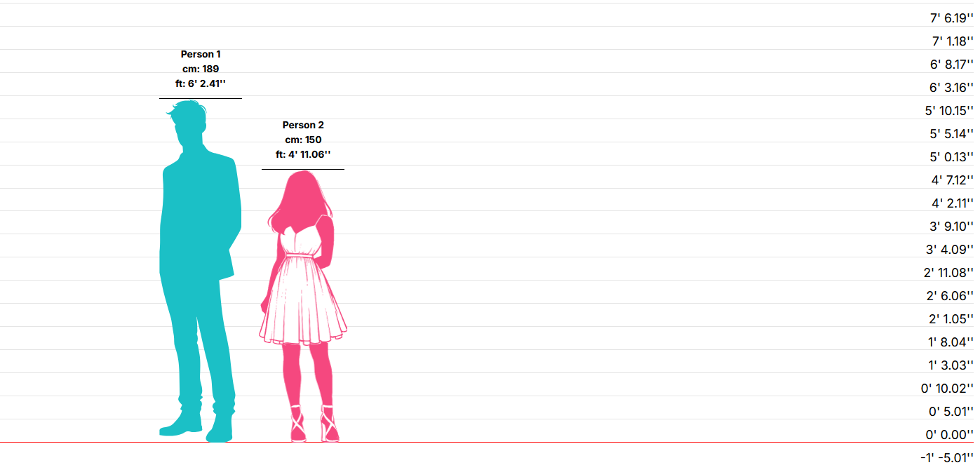Click the 4' 2.11'' scale mark
This screenshot has height=465, width=980.
pos(953,203)
